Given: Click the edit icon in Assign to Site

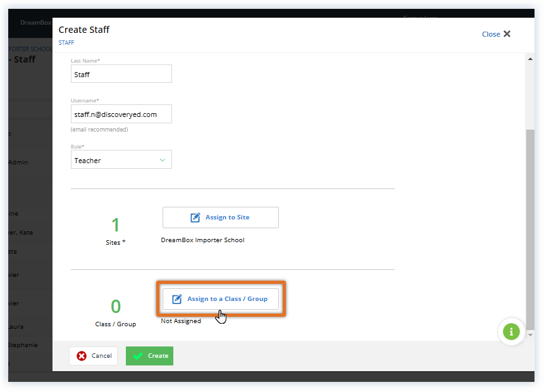Looking at the screenshot, I should pos(195,217).
